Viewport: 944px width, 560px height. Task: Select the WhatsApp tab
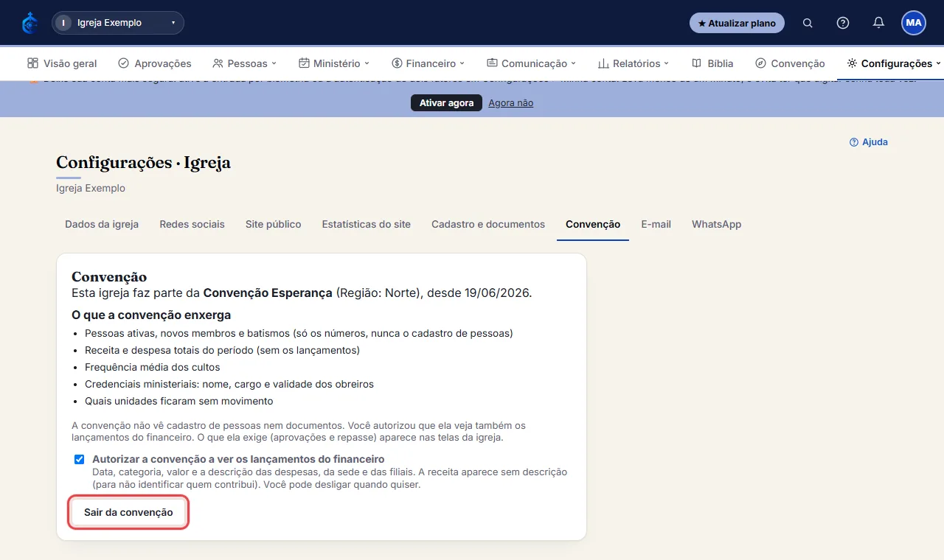pyautogui.click(x=716, y=224)
